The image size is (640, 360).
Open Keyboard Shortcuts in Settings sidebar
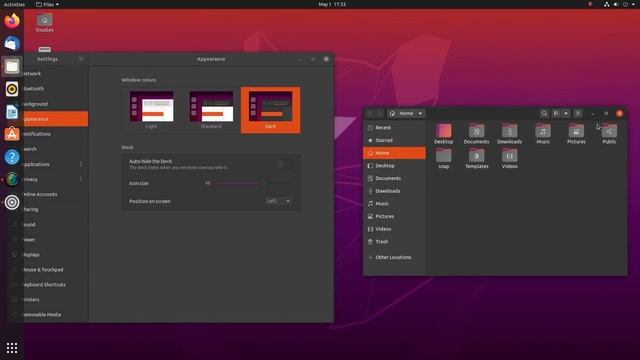56,284
